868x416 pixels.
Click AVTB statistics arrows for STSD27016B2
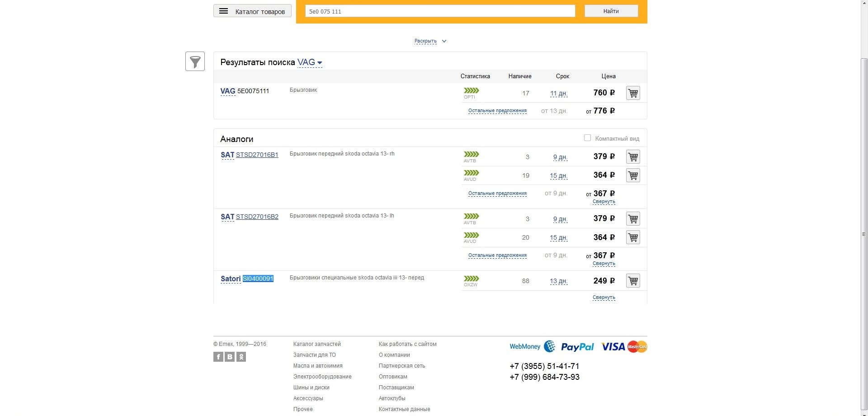(x=471, y=216)
